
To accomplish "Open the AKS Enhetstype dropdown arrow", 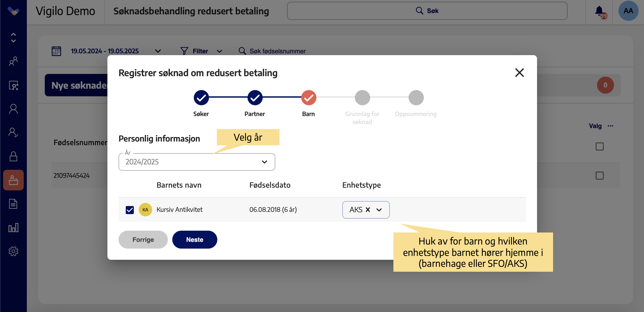I will 379,210.
